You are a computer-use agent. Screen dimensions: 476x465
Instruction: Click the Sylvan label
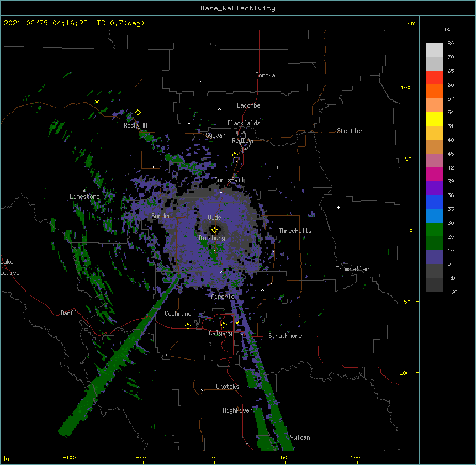coord(215,135)
